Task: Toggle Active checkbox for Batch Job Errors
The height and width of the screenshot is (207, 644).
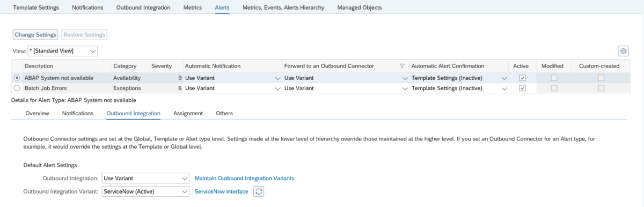Action: coord(522,88)
